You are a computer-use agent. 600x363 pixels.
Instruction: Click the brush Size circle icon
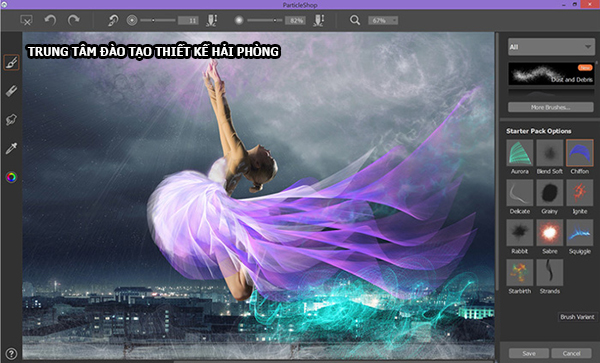[132, 20]
